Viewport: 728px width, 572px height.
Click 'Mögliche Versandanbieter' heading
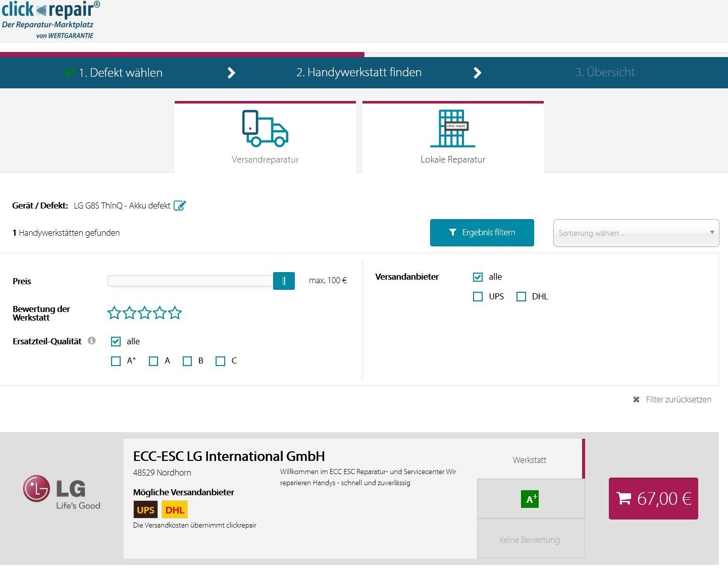pos(184,492)
